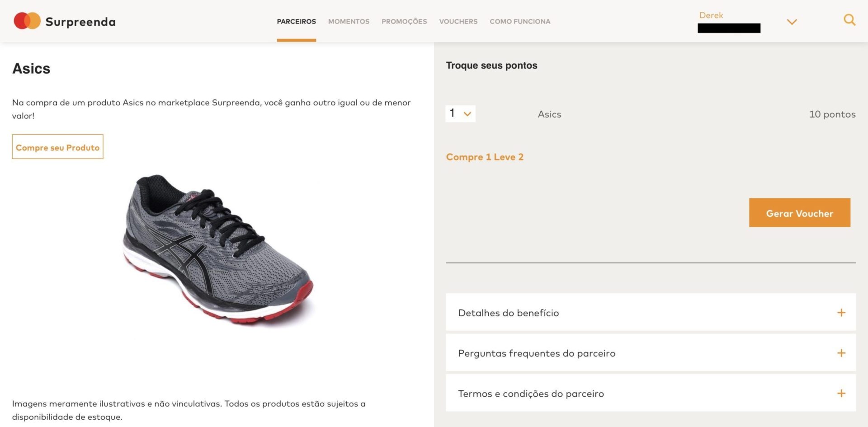Click the Derek user name
Image resolution: width=868 pixels, height=427 pixels.
click(x=711, y=15)
